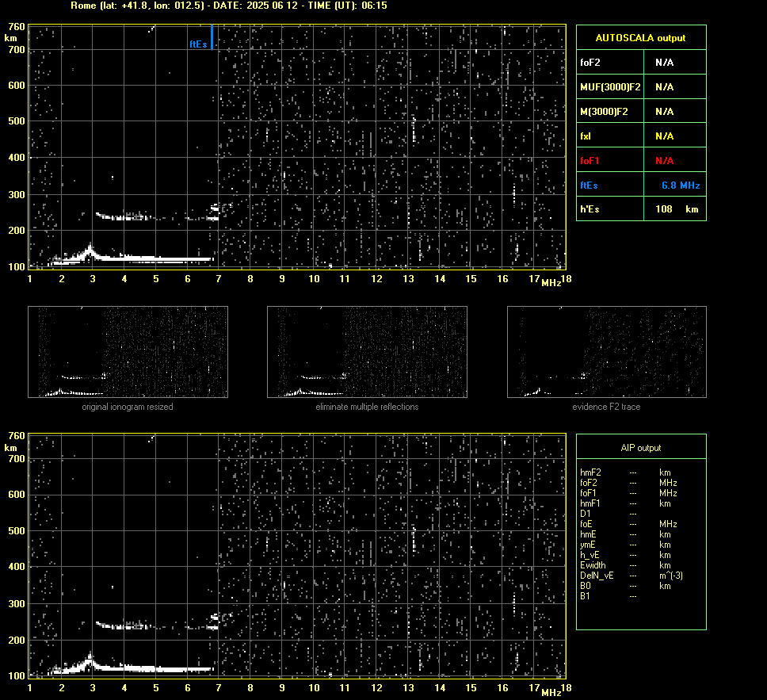Click the 'ymE' entry in the AIP output
This screenshot has height=700, width=767.
pyautogui.click(x=587, y=545)
